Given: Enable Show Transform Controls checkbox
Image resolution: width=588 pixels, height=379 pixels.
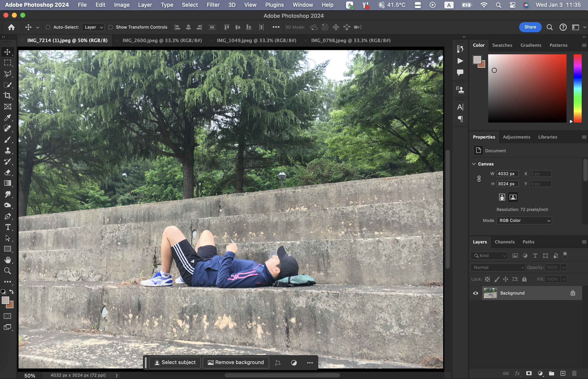Looking at the screenshot, I should pos(111,27).
